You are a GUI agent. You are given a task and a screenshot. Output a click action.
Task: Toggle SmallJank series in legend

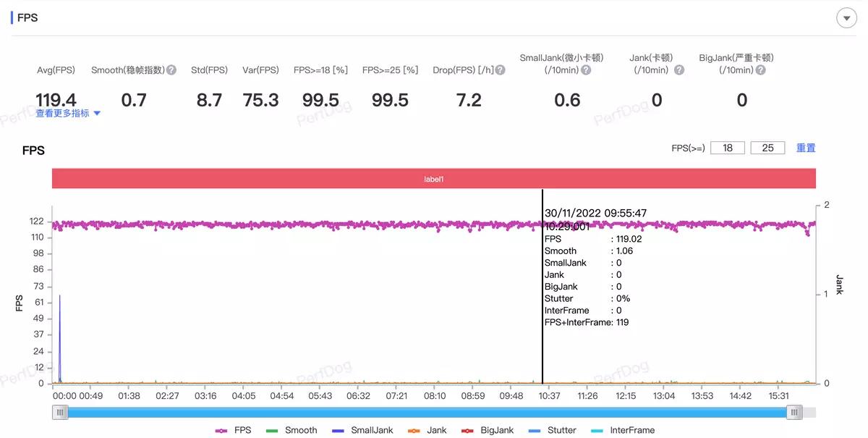pyautogui.click(x=363, y=430)
